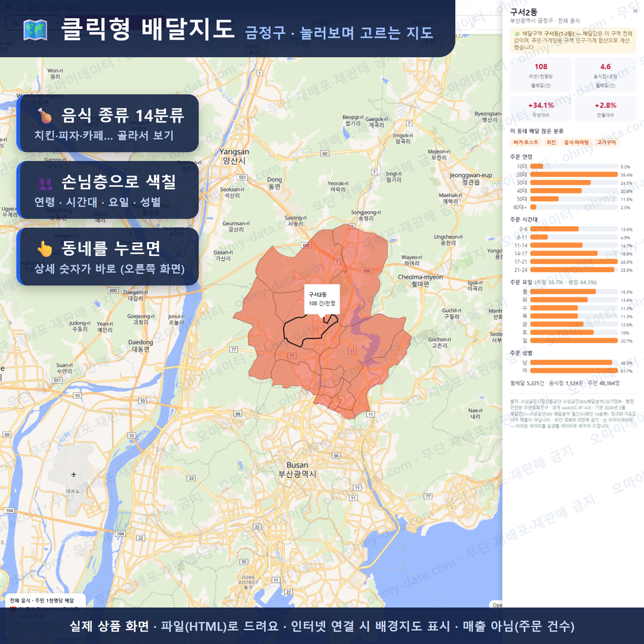644x644 pixels.
Task: Click the Nae-ri 내리 map label
Action: [x=475, y=413]
